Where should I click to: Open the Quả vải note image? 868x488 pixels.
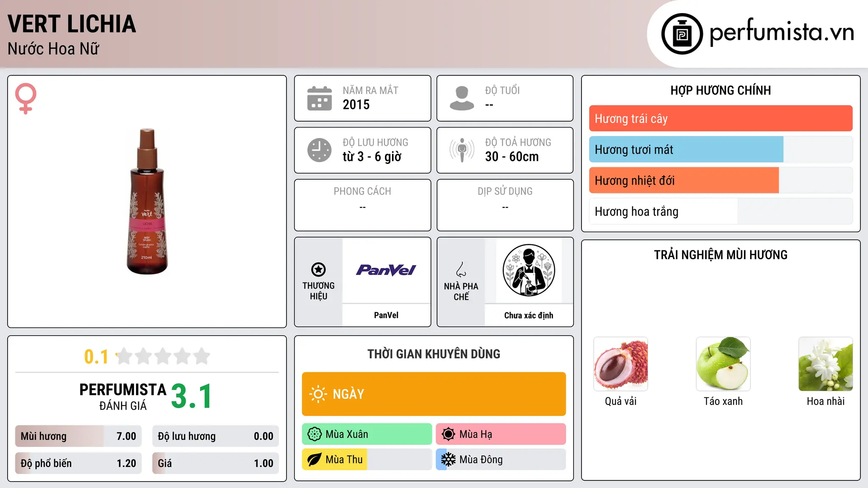point(620,364)
